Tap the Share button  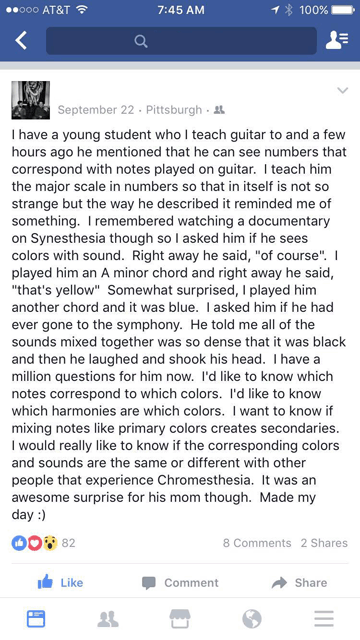pyautogui.click(x=300, y=582)
